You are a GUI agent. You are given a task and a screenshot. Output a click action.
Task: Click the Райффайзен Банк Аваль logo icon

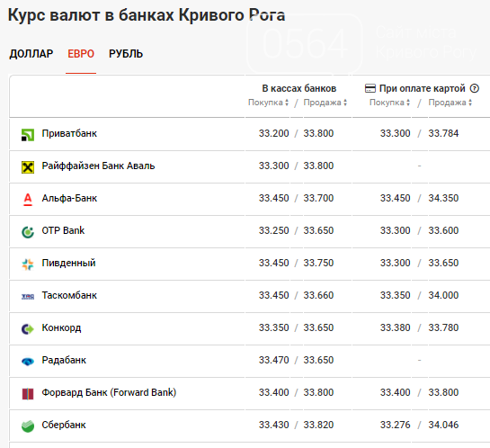point(28,167)
